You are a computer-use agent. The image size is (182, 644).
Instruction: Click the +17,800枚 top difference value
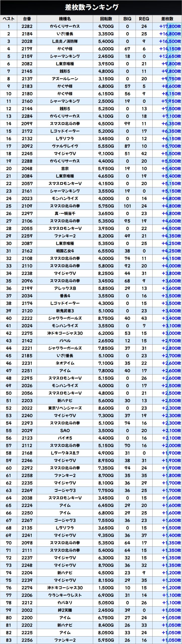coord(170,26)
